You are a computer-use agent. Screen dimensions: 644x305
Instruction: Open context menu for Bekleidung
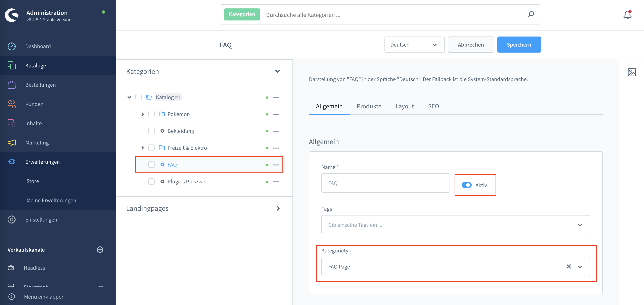pyautogui.click(x=276, y=131)
